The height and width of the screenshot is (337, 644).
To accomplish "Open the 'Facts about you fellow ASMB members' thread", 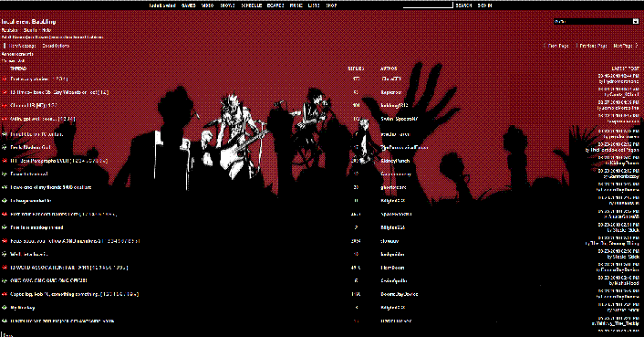I will pos(75,241).
